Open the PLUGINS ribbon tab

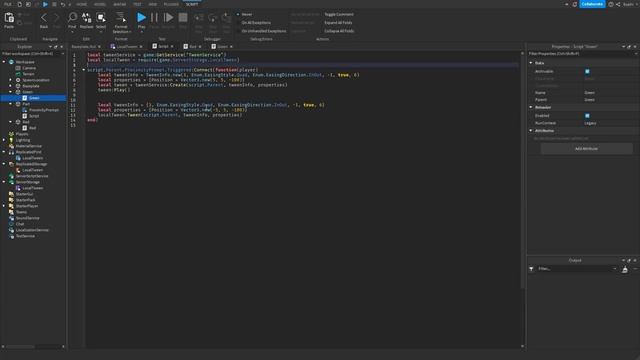coord(171,4)
